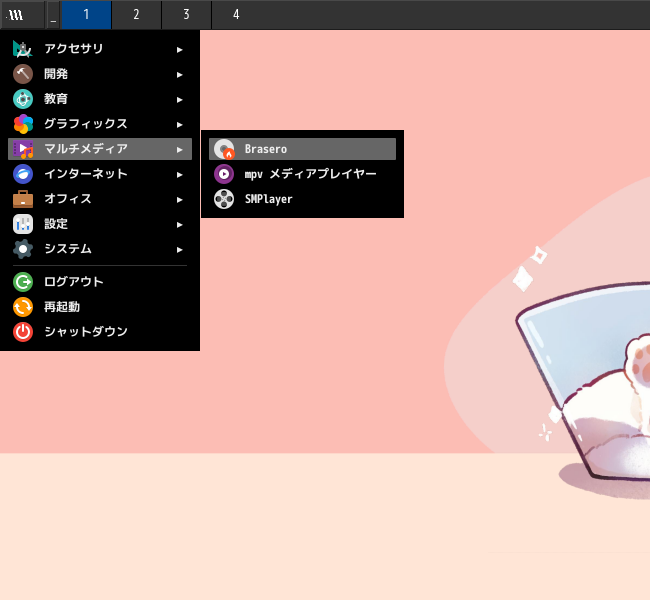Switch to workspace 4

point(236,15)
